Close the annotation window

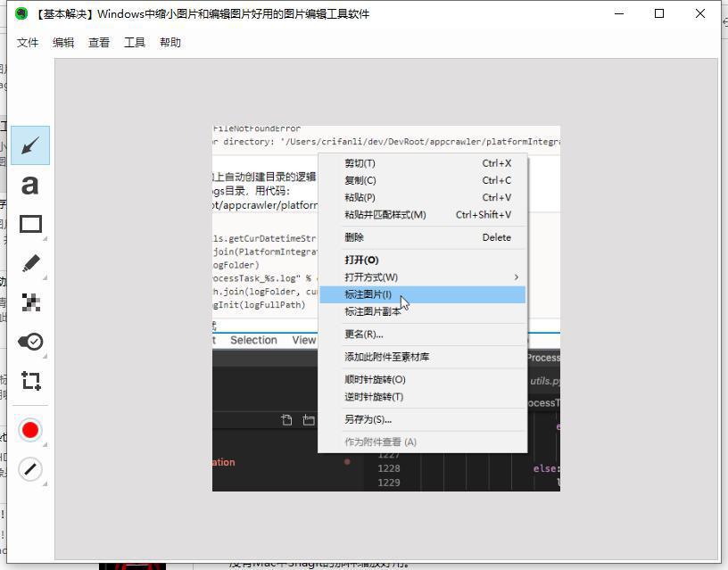[x=700, y=13]
